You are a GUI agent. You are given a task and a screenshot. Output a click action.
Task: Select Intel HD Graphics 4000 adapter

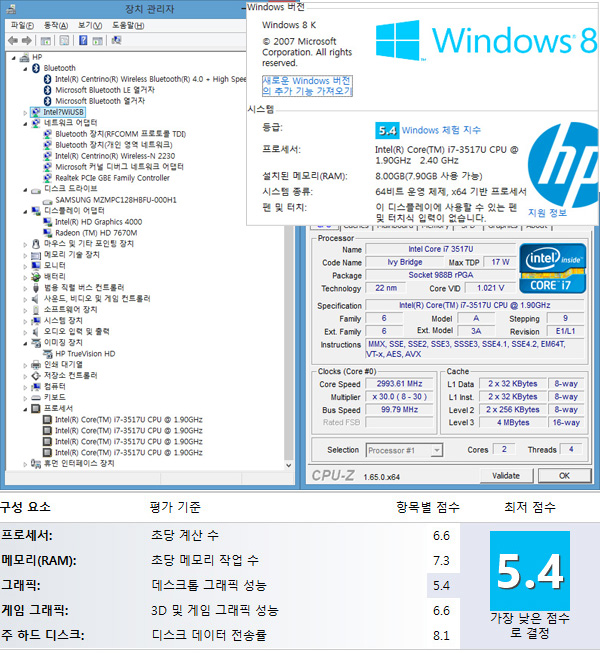pos(98,222)
